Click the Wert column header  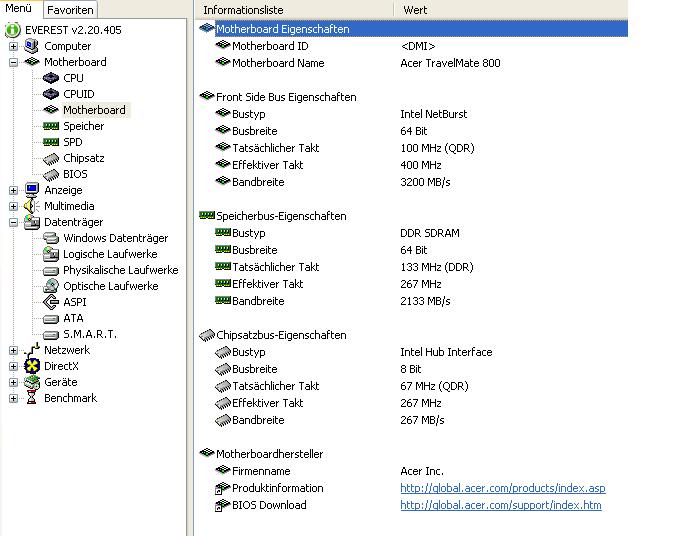[x=415, y=10]
